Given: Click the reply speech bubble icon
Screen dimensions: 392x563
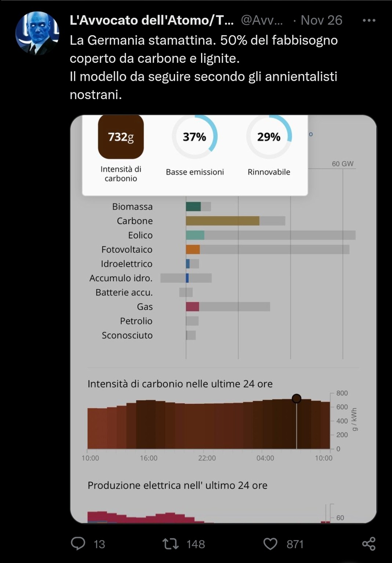Looking at the screenshot, I should (78, 544).
